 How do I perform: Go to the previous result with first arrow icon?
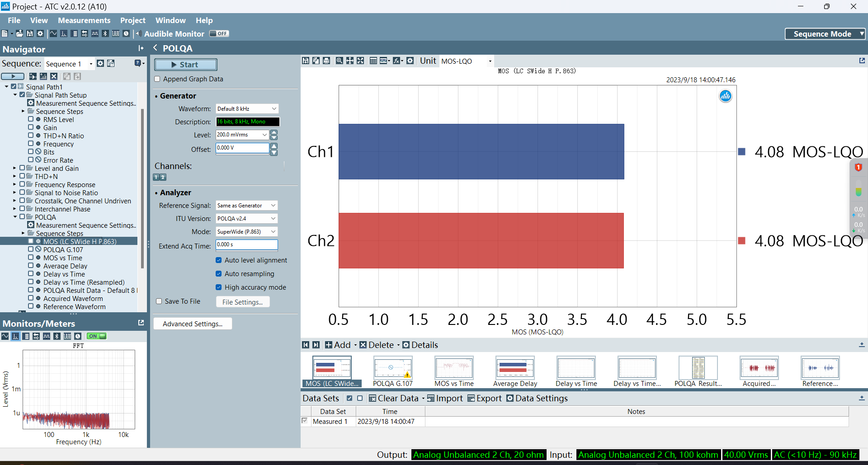(x=306, y=345)
